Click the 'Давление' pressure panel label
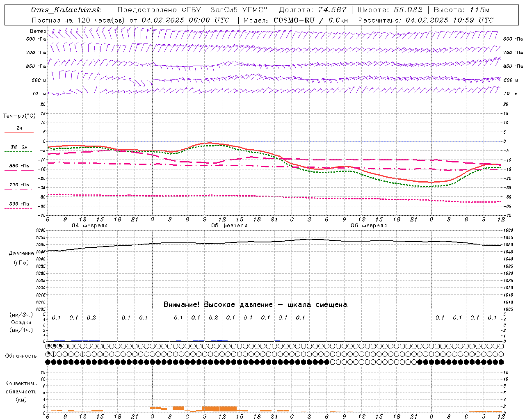This screenshot has width=525, height=420. pyautogui.click(x=21, y=253)
